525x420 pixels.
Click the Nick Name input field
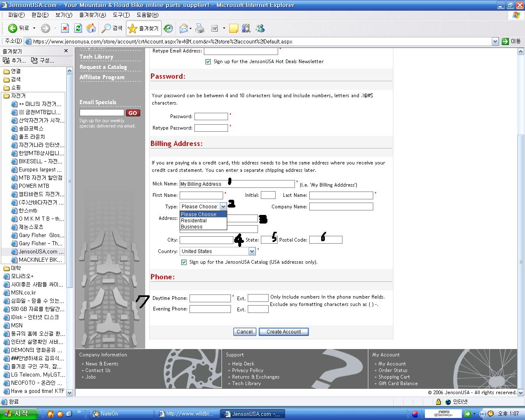[x=237, y=184]
